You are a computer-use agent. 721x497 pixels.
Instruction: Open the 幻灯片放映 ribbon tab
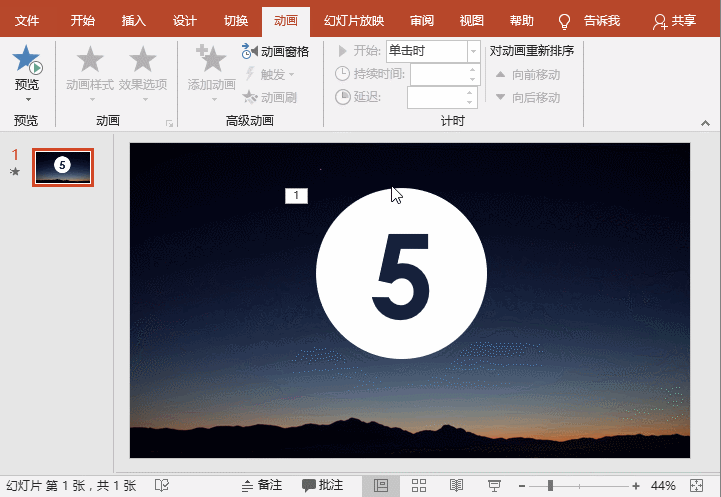pos(353,20)
